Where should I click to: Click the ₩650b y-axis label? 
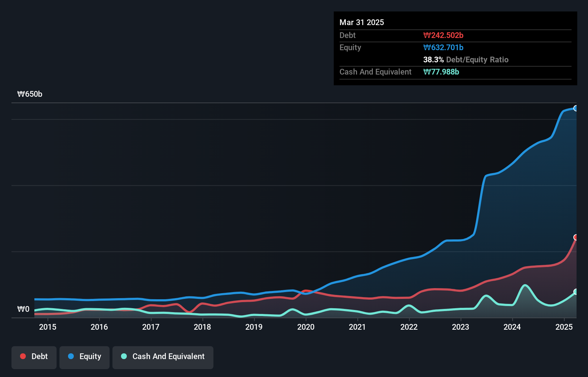tap(30, 94)
